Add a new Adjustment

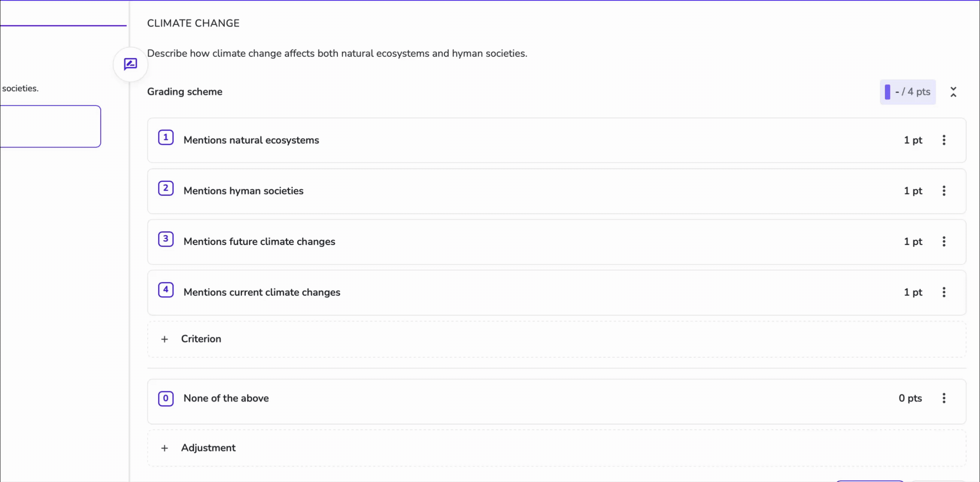tap(557, 448)
